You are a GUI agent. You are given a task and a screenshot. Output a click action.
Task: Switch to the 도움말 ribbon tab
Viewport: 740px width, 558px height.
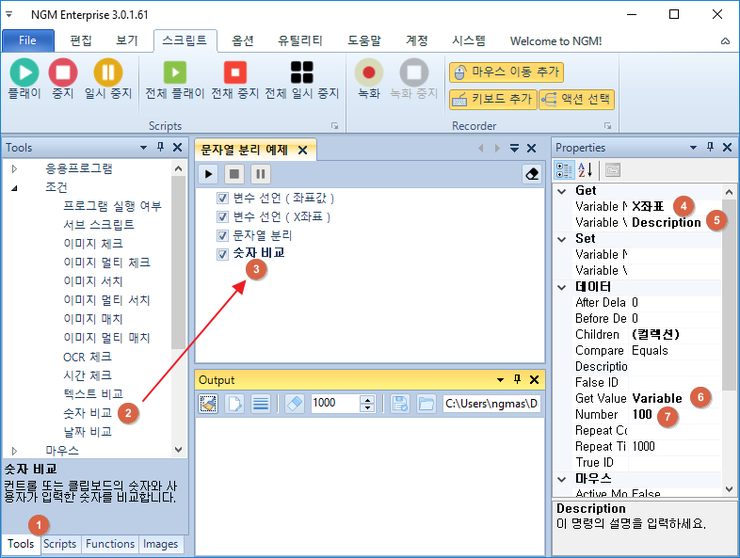coord(364,41)
